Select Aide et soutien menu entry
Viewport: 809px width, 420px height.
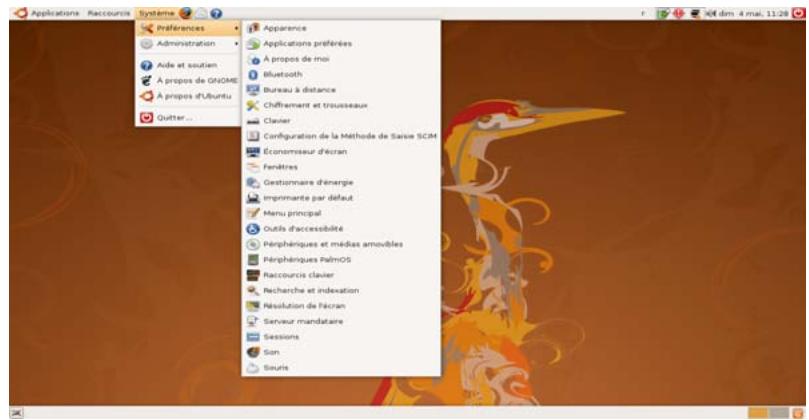pyautogui.click(x=189, y=65)
